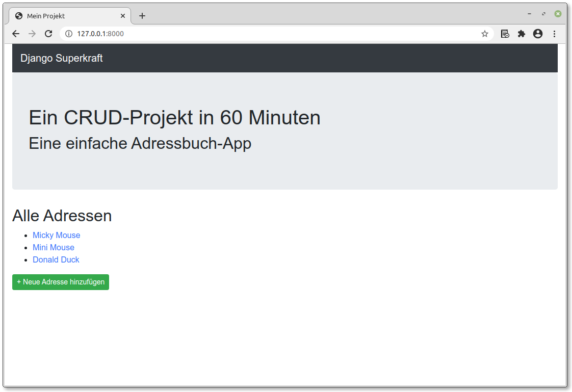Click the Neue Adresse hinzufügen button
Viewport: 572px width, 392px height.
(x=61, y=282)
